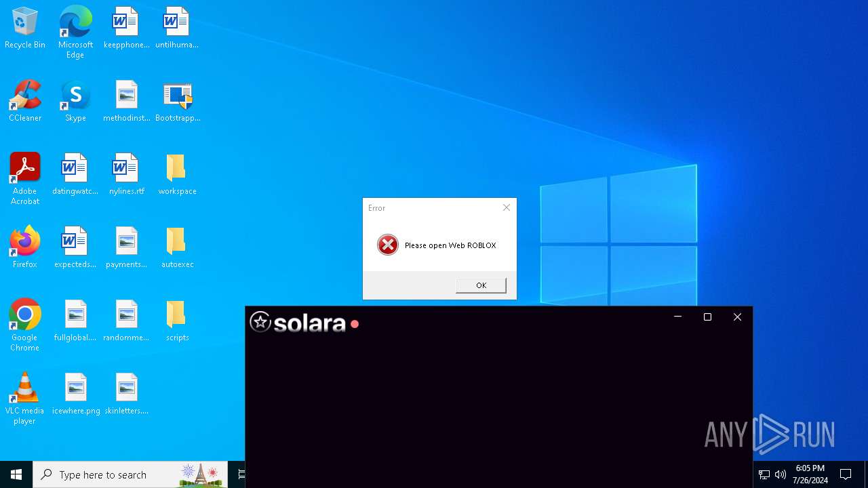868x488 pixels.
Task: Select the Adobe Acrobat shortcut
Action: click(x=25, y=178)
